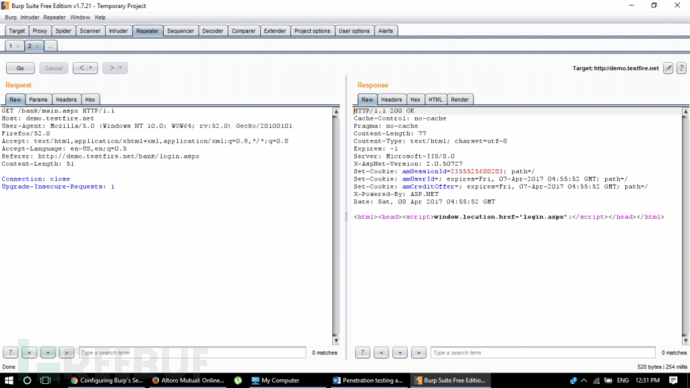This screenshot has height=388, width=690.
Task: Show request Params view
Action: [x=38, y=99]
